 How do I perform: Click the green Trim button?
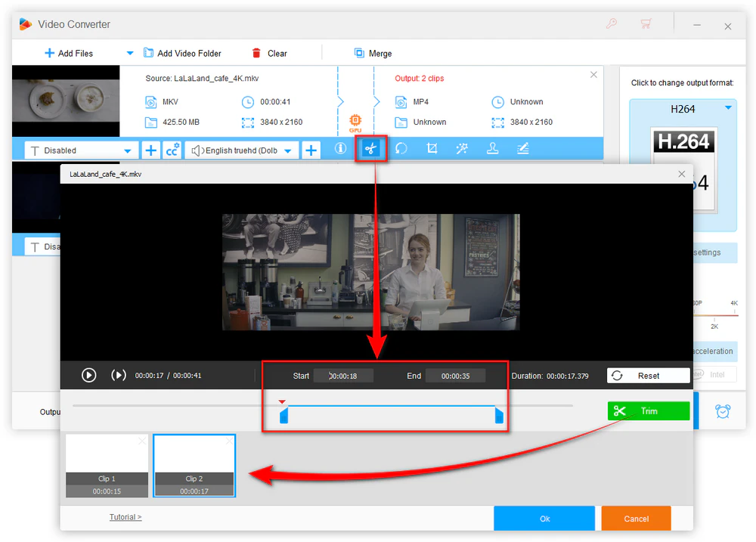click(648, 410)
